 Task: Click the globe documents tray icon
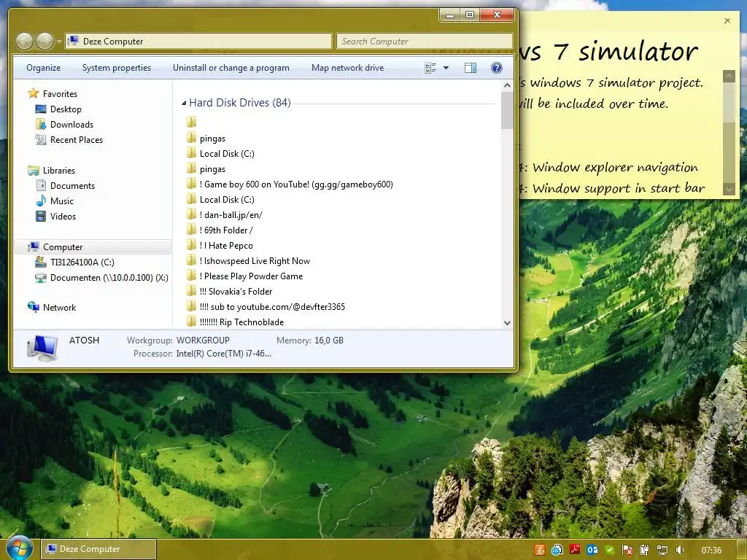[x=557, y=550]
